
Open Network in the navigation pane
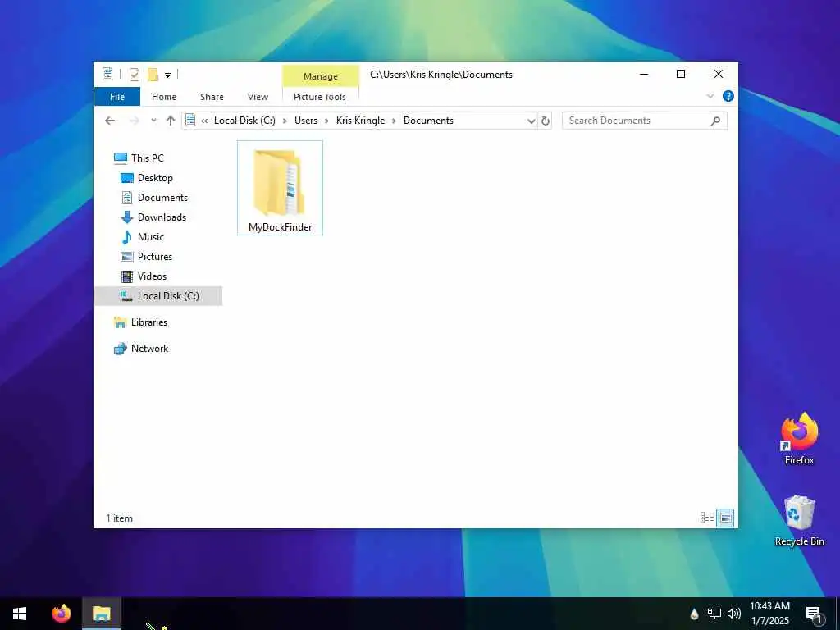[x=141, y=348]
